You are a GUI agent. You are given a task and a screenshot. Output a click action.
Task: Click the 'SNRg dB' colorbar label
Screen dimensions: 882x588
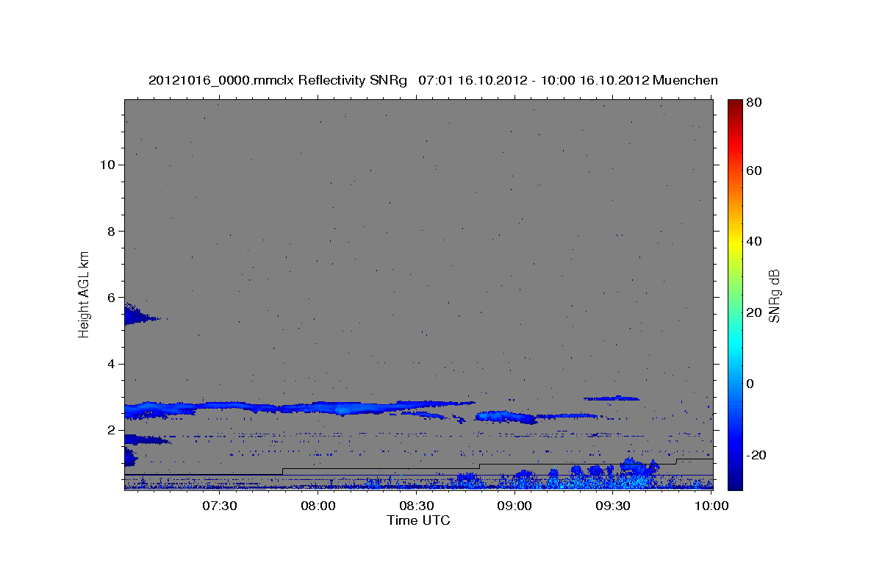tap(774, 296)
